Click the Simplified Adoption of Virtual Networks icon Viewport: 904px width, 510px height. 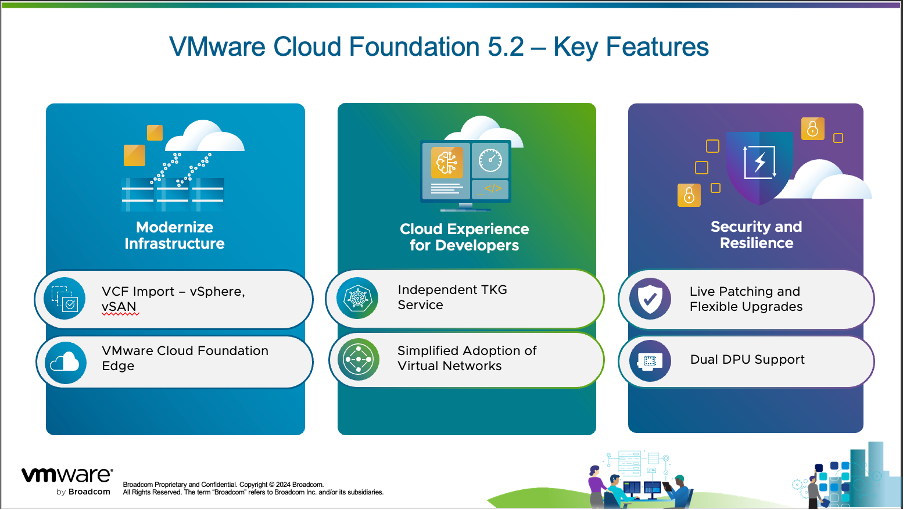357,359
